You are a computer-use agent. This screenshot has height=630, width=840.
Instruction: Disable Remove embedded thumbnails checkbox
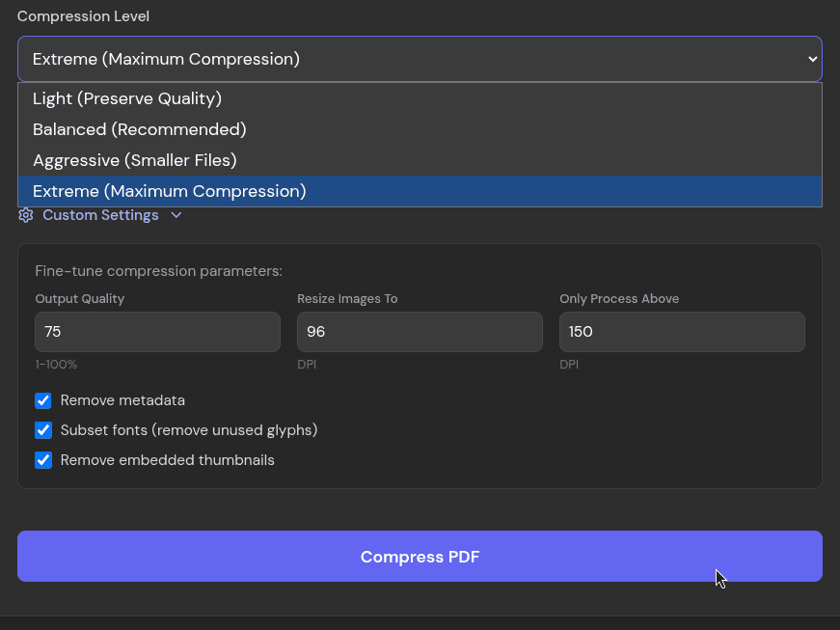pyautogui.click(x=43, y=460)
